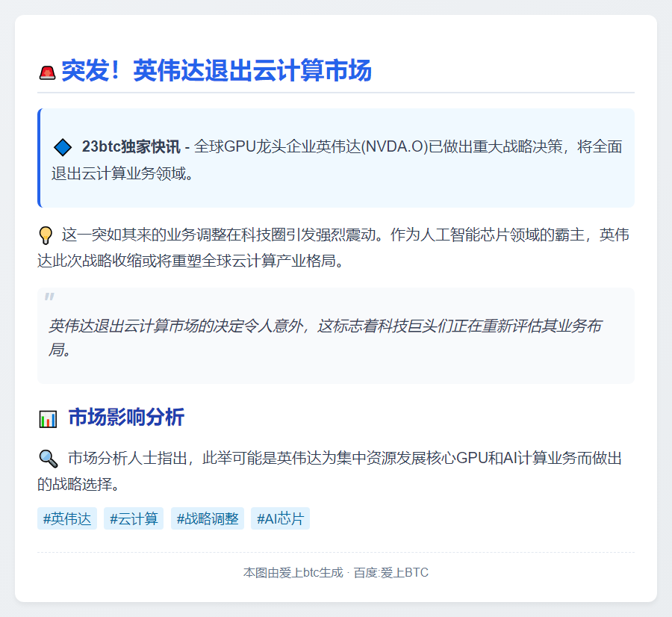The height and width of the screenshot is (617, 672).
Task: Click the gray quotation mark icon
Action: pos(49,298)
